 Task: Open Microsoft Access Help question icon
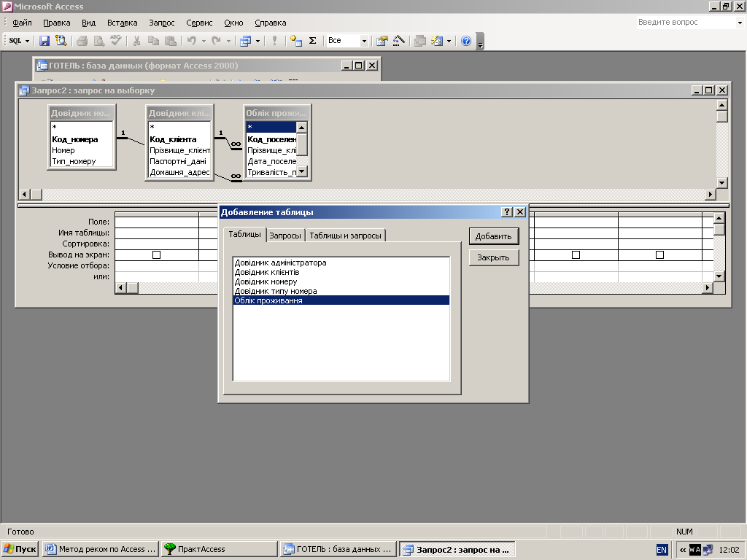click(466, 41)
